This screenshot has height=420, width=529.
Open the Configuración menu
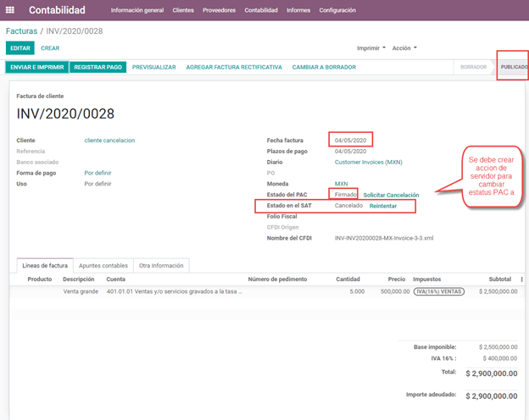[337, 10]
